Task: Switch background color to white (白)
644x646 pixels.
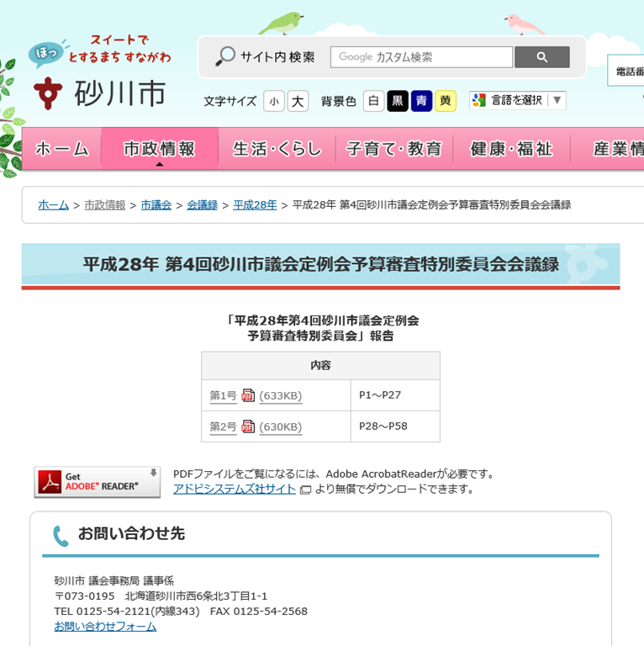Action: point(373,102)
